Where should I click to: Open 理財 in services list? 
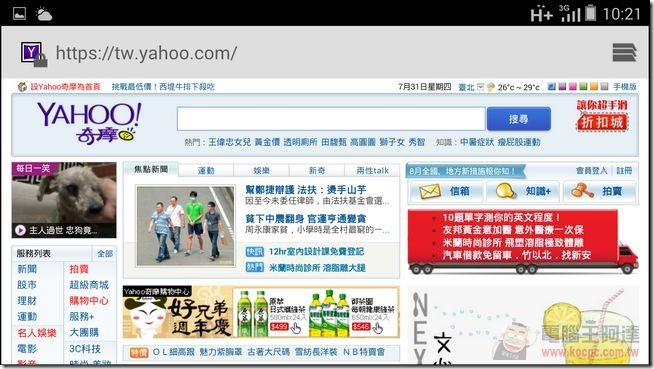point(27,301)
